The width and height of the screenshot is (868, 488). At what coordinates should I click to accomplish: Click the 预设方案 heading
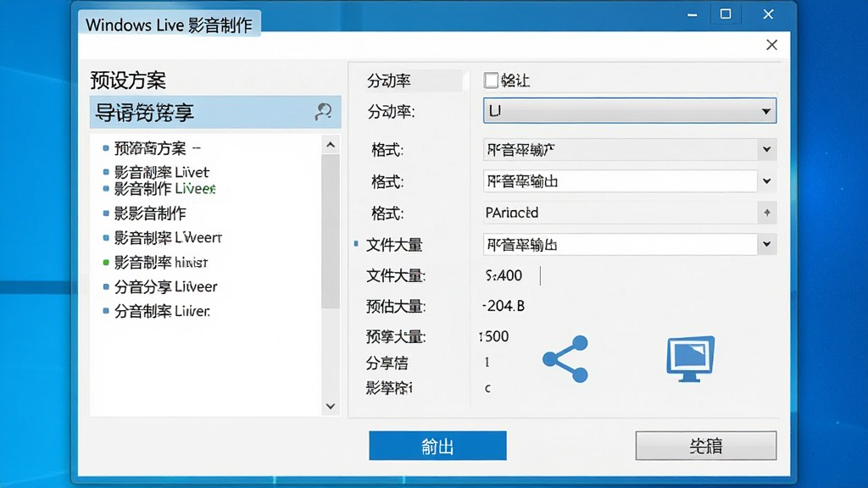[128, 80]
